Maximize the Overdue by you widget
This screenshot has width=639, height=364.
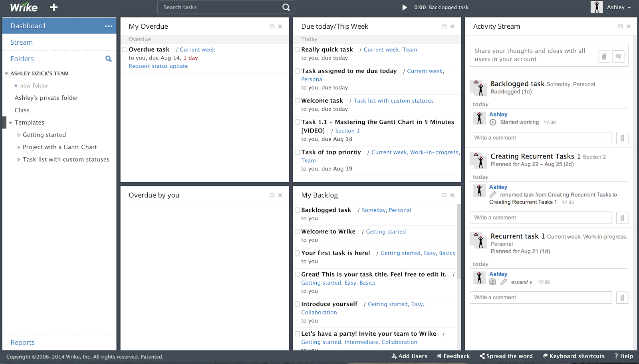coord(272,195)
